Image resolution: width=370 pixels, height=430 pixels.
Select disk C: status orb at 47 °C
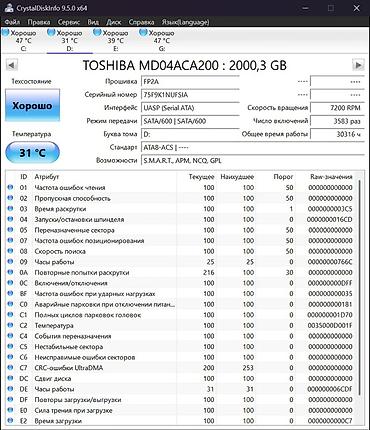tap(6, 33)
